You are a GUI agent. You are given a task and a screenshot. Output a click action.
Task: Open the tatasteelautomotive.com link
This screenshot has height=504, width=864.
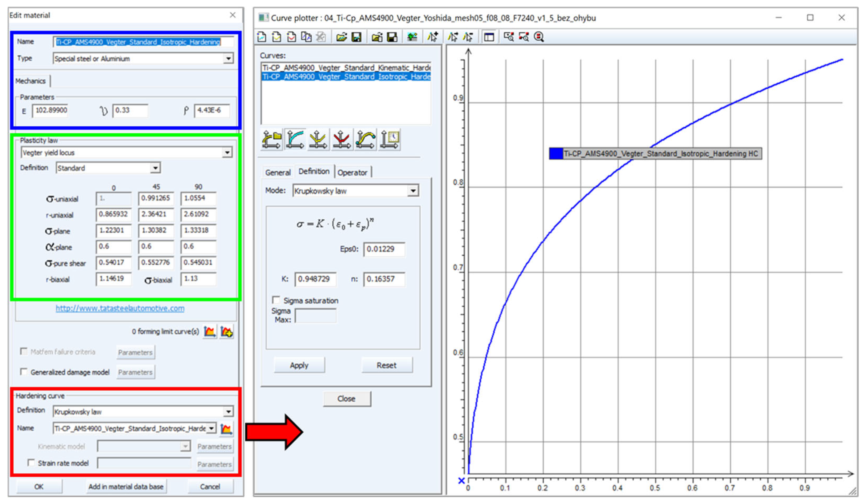click(120, 309)
